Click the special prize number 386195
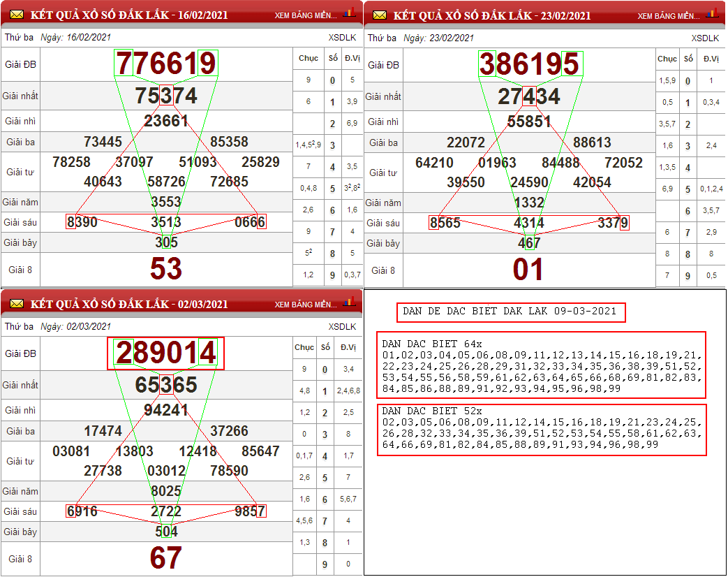 [x=529, y=64]
